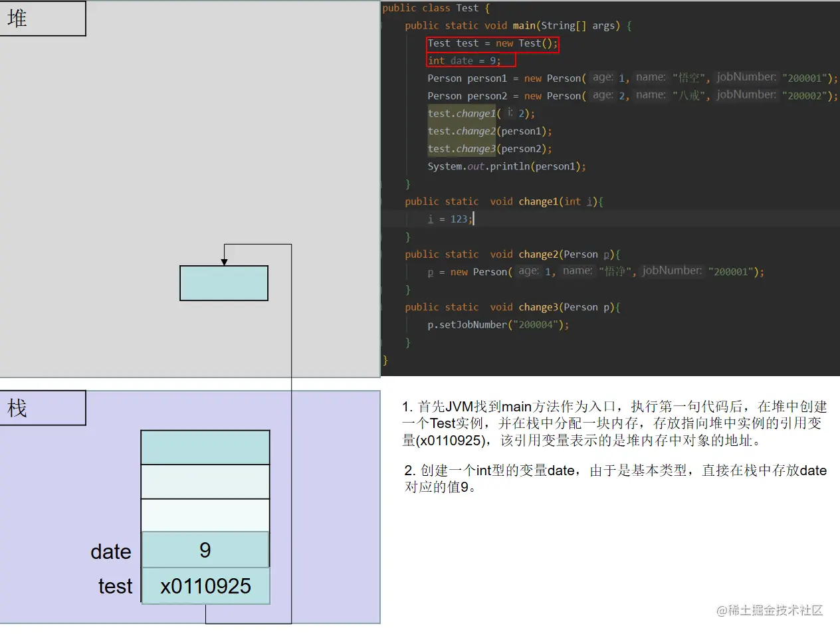
Task: Click the @稀土掘金技术社区 watermark text
Action: point(768,610)
